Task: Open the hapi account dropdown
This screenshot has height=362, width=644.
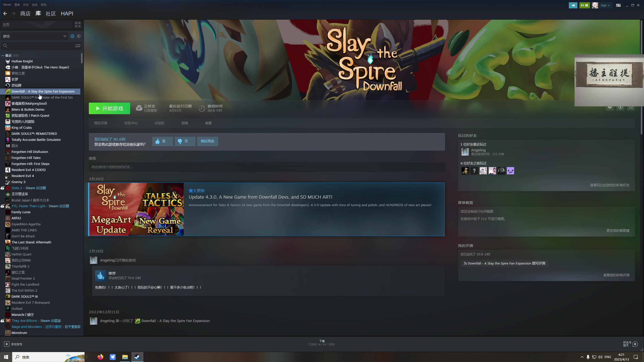Action: click(x=605, y=5)
